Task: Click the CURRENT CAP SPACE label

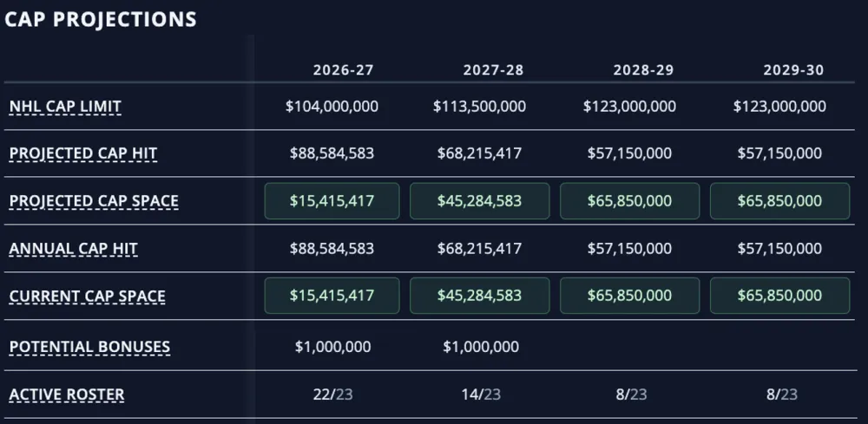Action: pos(88,297)
